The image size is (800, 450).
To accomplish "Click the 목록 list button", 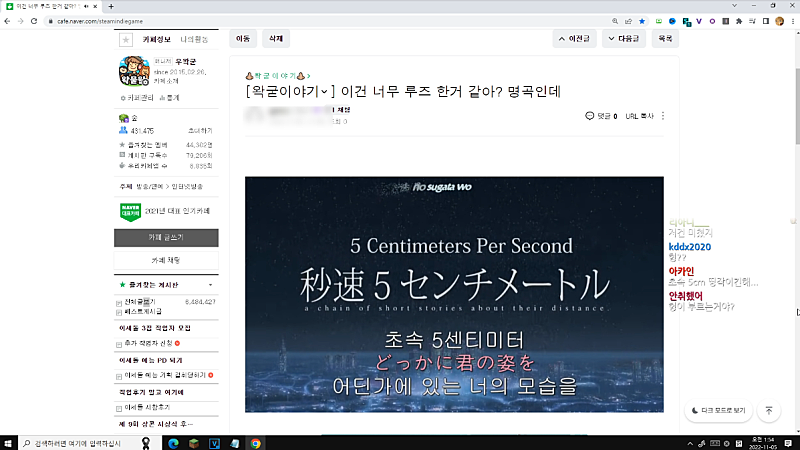I will click(665, 39).
